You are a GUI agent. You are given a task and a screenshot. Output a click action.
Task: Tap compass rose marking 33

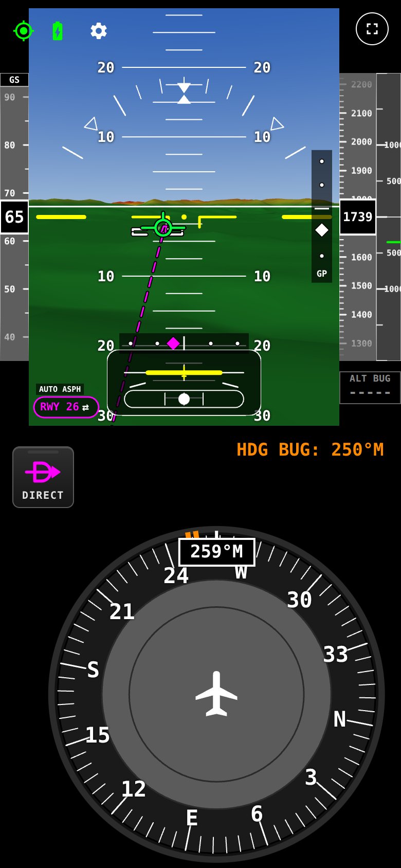tap(336, 655)
